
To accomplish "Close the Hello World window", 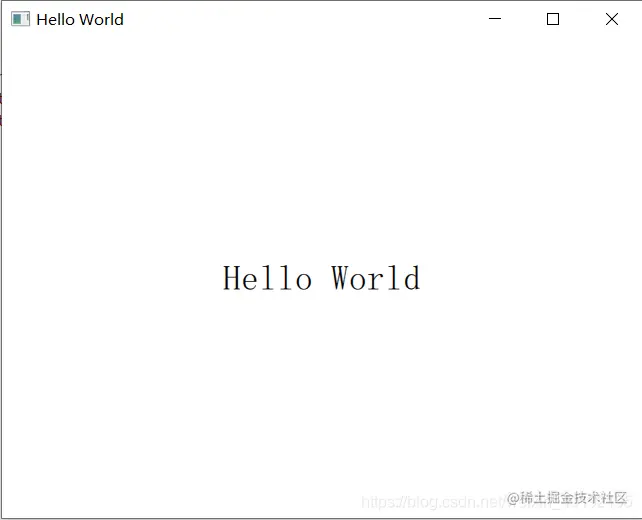I will coord(612,19).
